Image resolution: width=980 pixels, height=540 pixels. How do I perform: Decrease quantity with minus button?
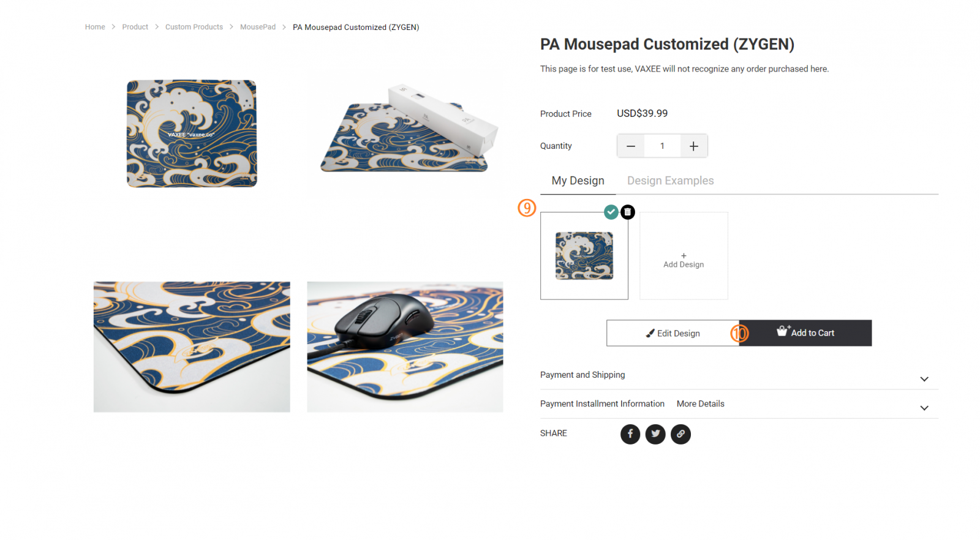coord(631,146)
